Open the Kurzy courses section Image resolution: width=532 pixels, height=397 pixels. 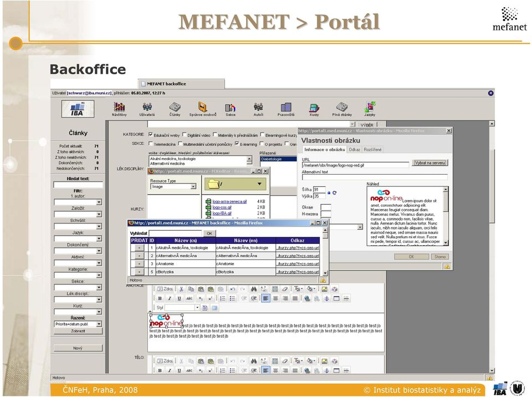pyautogui.click(x=314, y=109)
